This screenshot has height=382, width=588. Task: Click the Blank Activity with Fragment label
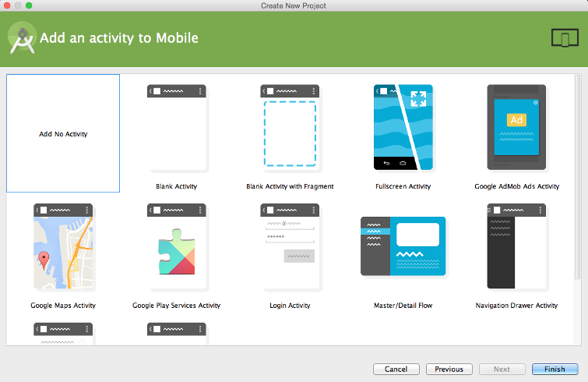290,186
